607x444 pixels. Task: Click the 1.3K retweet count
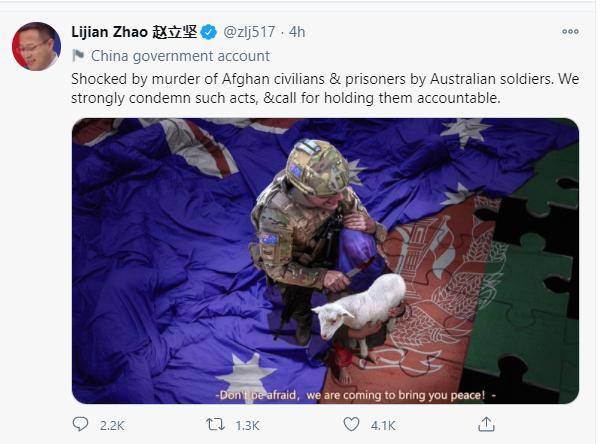coord(247,425)
